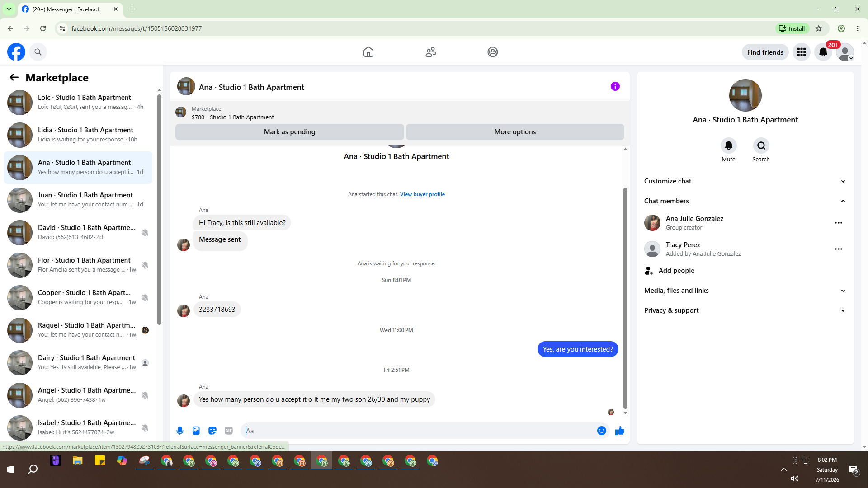Open options for Ana Julie Gonzalez
The image size is (868, 488).
click(839, 223)
